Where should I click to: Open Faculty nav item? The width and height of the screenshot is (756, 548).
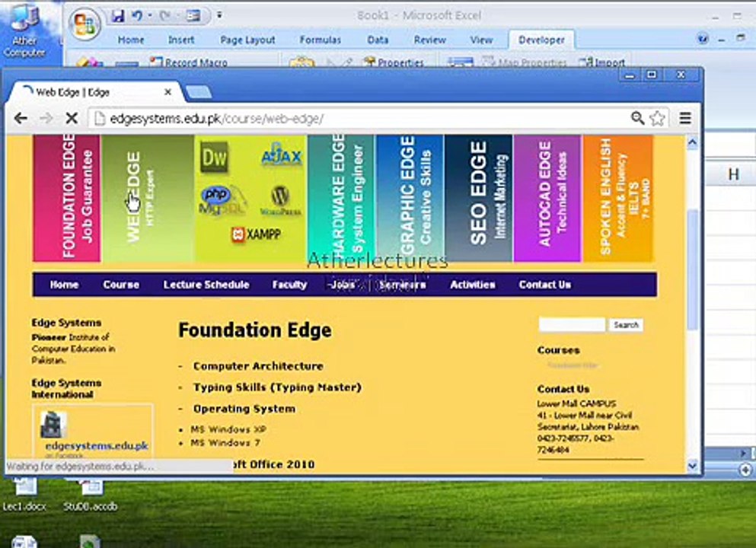coord(289,285)
